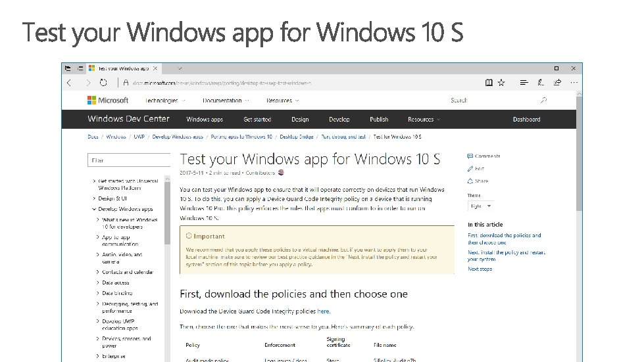This screenshot has height=362, width=644.
Task: Open the Share icon in browser toolbar
Action: click(x=557, y=82)
